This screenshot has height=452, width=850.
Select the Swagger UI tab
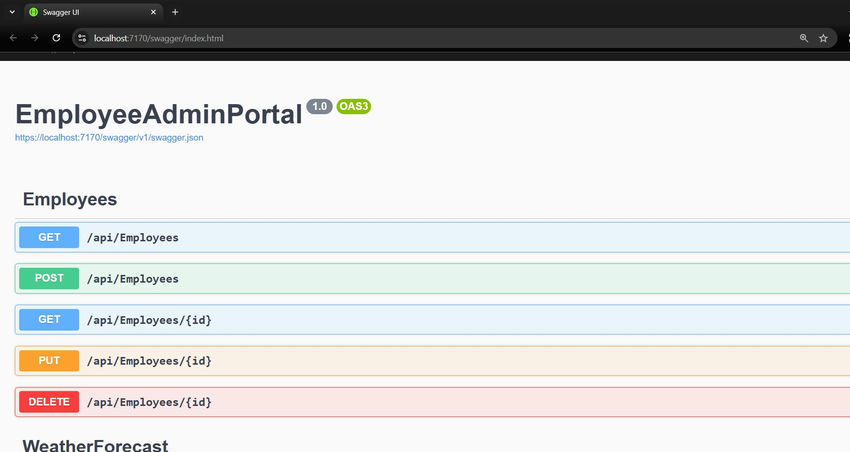(93, 12)
